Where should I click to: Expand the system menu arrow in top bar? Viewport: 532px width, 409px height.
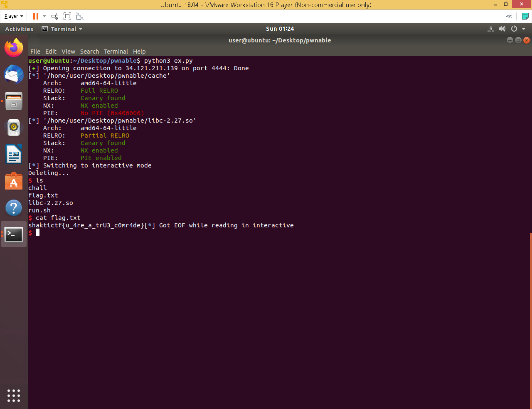[x=524, y=29]
